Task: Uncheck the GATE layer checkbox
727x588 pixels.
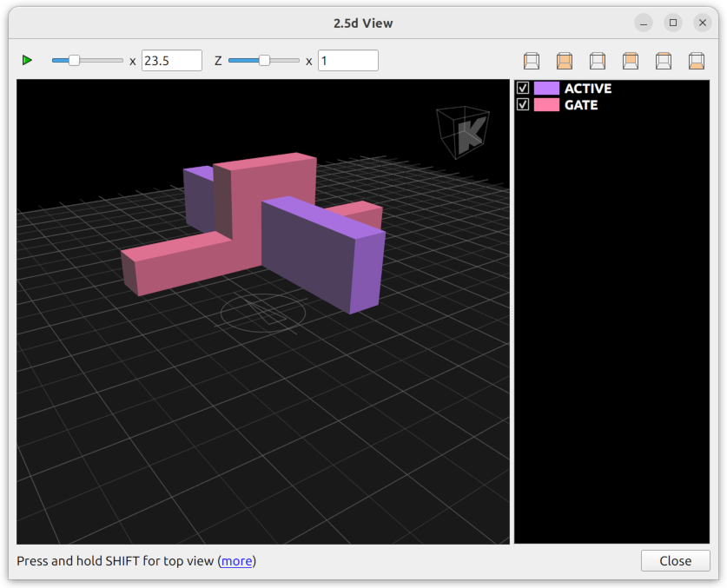Action: coord(523,104)
